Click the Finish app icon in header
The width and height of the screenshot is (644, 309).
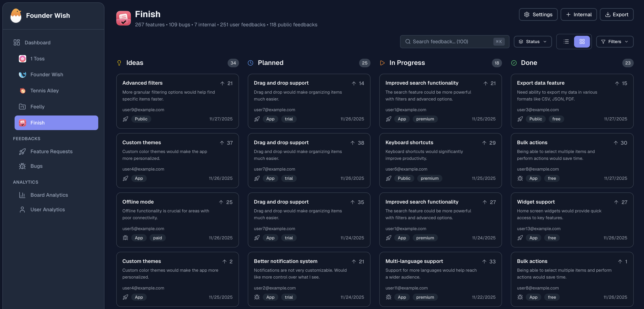pos(124,18)
